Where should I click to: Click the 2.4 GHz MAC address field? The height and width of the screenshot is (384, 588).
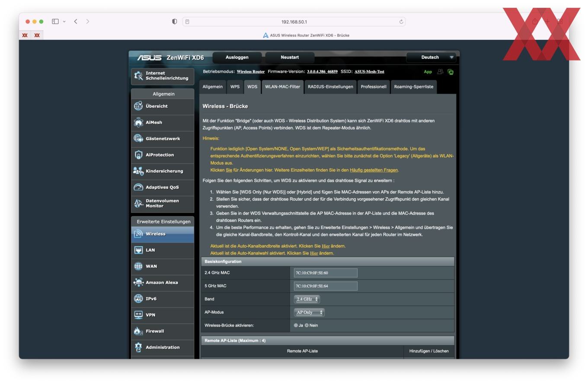click(326, 273)
